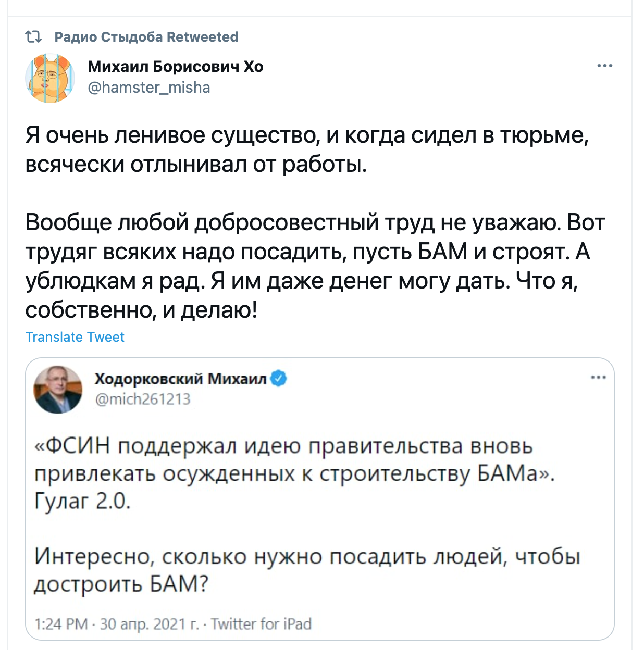Open the hamster avatar profile picture
This screenshot has width=644, height=650.
coord(50,78)
